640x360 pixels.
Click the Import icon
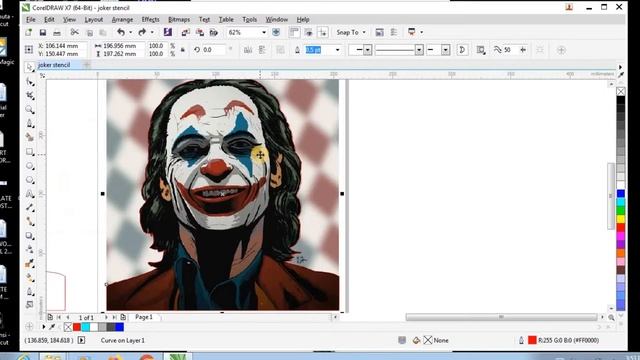pos(185,32)
